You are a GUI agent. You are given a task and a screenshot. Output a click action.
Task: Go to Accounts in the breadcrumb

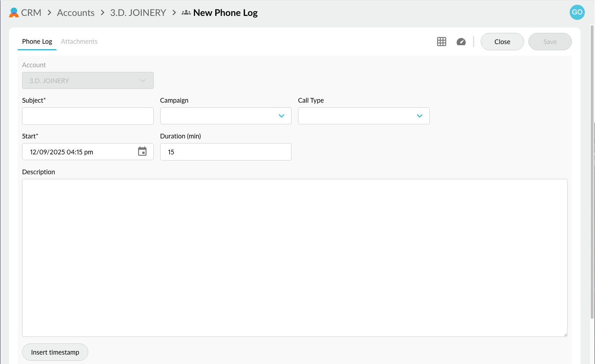tap(76, 13)
